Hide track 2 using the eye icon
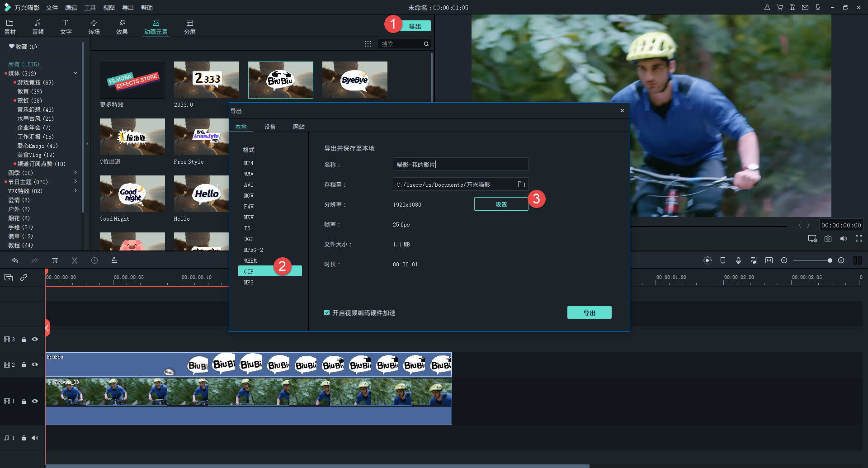The height and width of the screenshot is (468, 868). [35, 364]
